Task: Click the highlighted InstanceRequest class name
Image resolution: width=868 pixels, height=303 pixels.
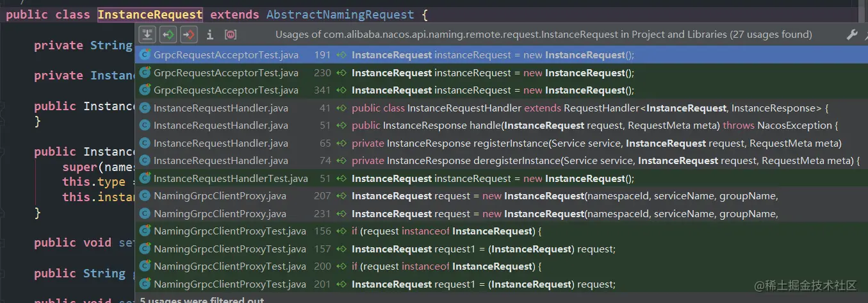Action: coord(150,14)
